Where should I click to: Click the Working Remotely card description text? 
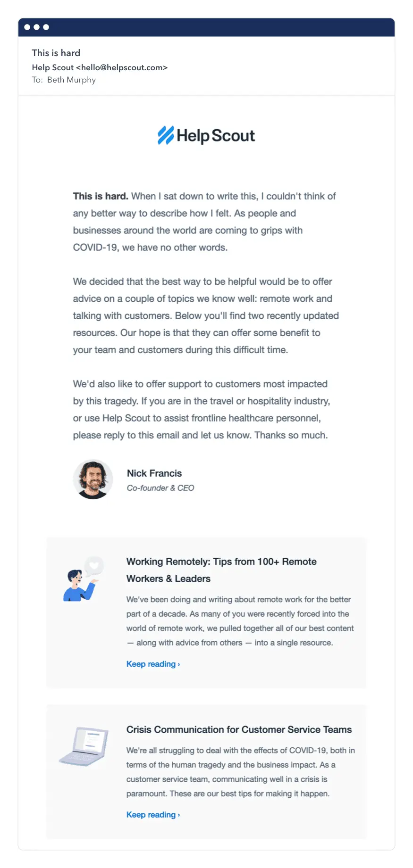(239, 621)
